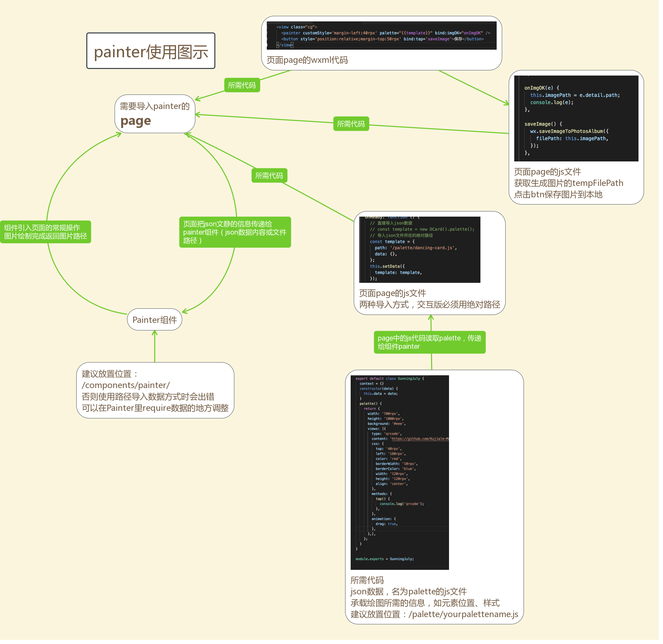Screen dimensions: 663x644
Task: Click the onImgOK code screenshot thumbnail
Action: pos(576,118)
